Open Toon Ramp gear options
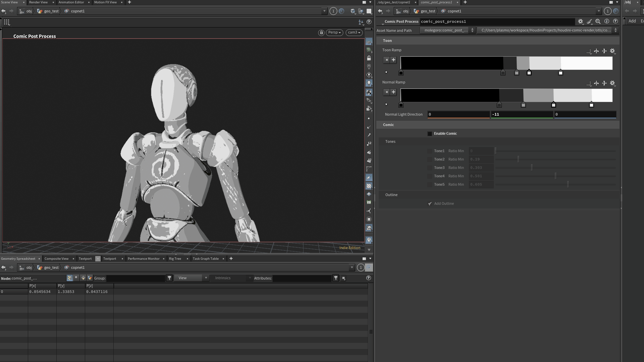 pyautogui.click(x=612, y=51)
